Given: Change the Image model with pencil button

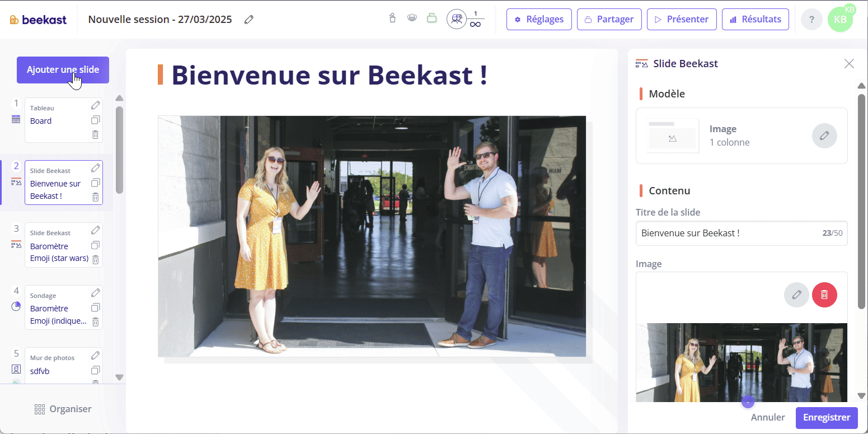Looking at the screenshot, I should 824,136.
